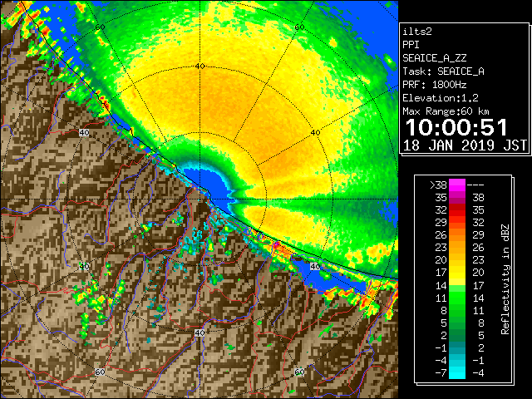Click the ">38" legend label
Viewport: 532px width, 399px height.
click(438, 185)
